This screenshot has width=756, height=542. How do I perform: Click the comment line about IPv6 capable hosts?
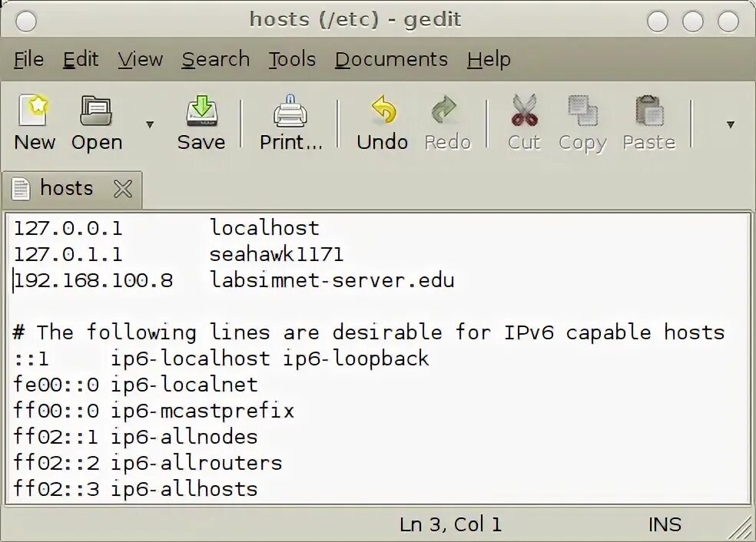(x=369, y=332)
